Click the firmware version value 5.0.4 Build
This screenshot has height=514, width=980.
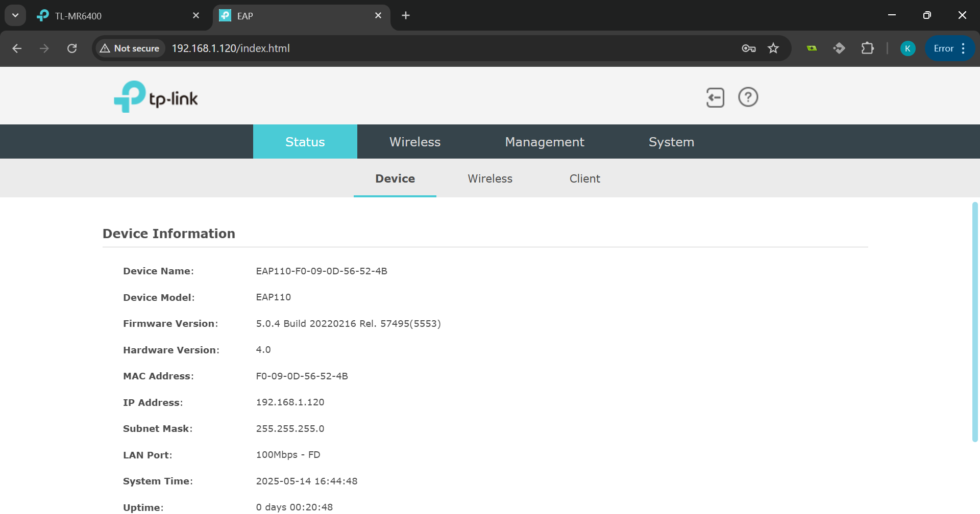click(349, 324)
